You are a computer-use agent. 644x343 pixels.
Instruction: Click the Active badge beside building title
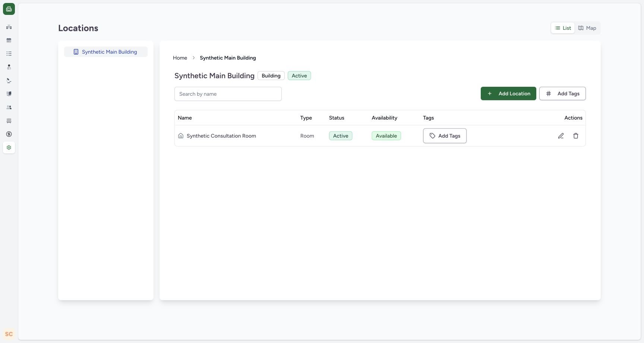coord(299,76)
